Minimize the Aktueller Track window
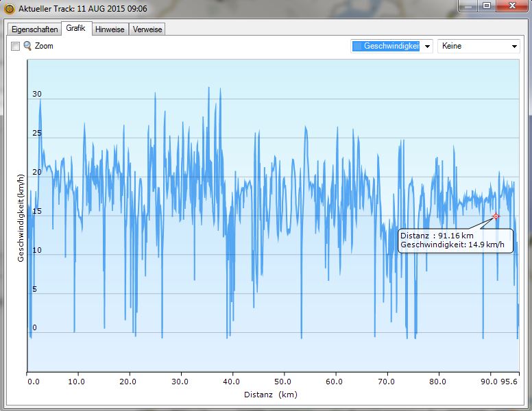Screen dimensions: 532x411 (470, 6)
